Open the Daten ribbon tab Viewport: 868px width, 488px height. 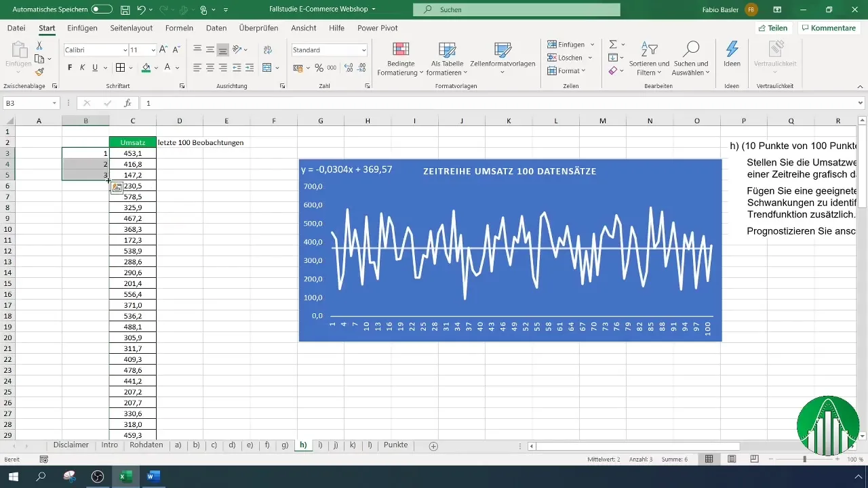216,28
